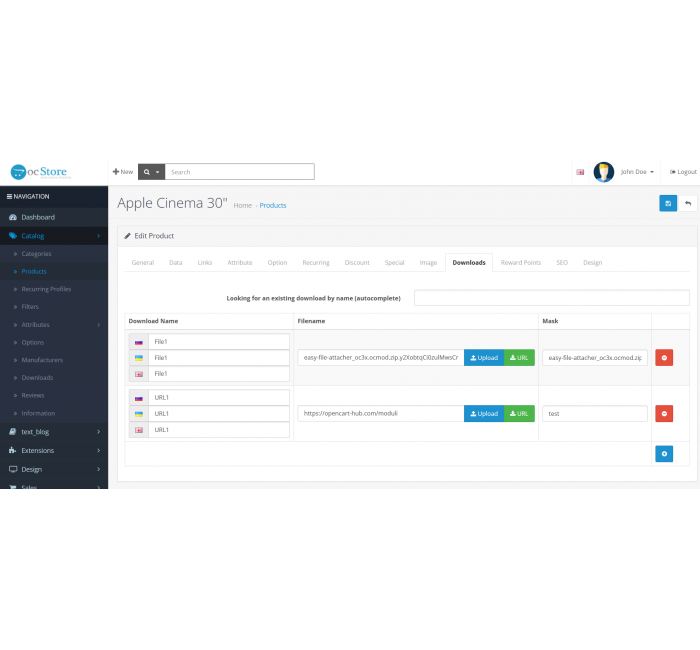Remove the URL1 download row
This screenshot has height=650, width=700.
click(664, 413)
